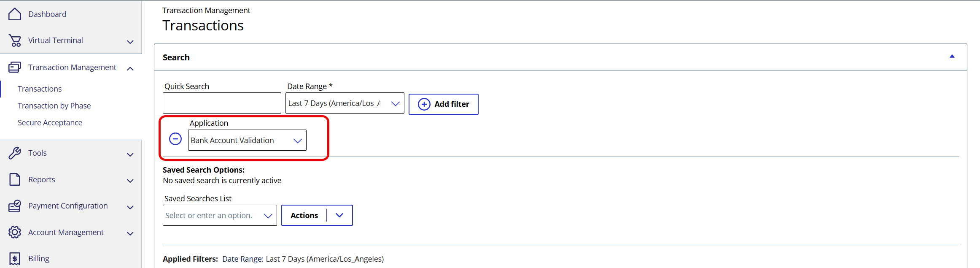Click the Dashboard home icon
Image resolution: width=980 pixels, height=268 pixels.
click(x=15, y=14)
